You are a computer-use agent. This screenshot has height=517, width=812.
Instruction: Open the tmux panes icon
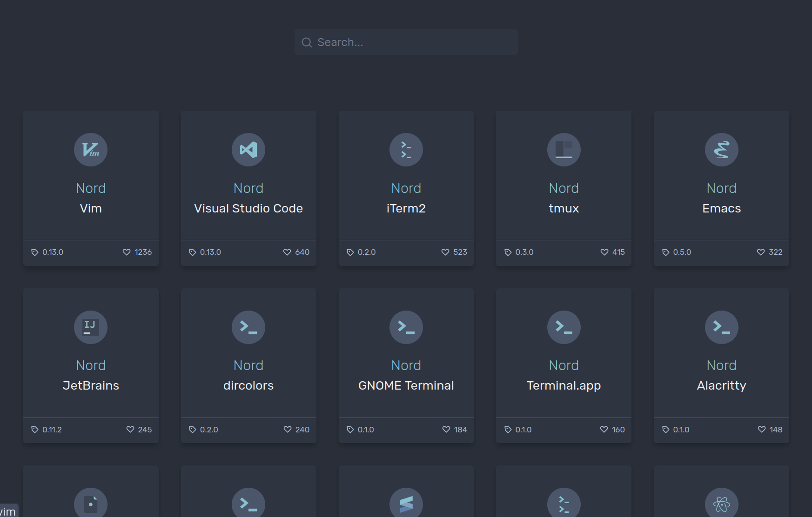point(564,150)
